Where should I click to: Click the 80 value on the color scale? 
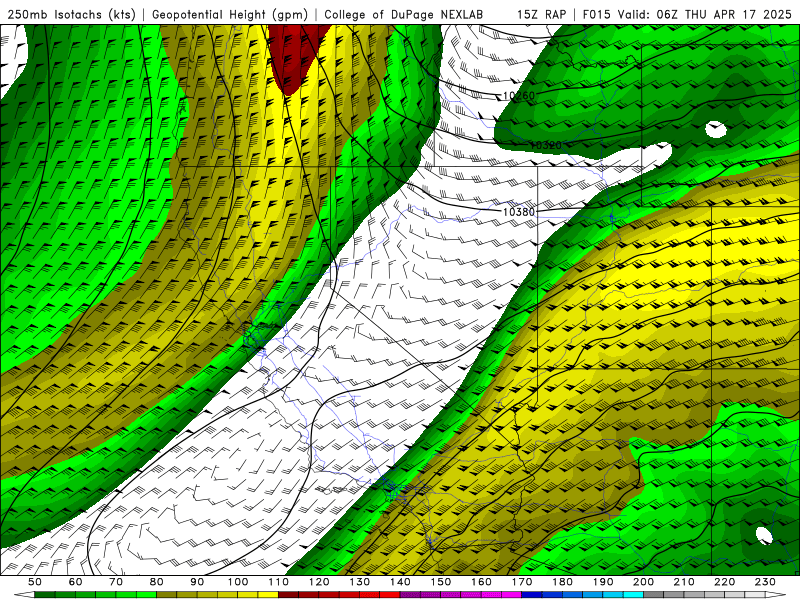157,582
